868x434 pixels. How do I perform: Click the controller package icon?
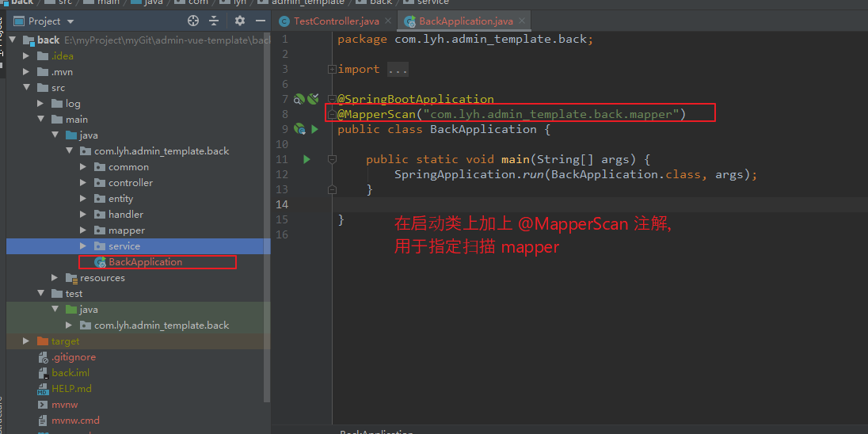[100, 183]
